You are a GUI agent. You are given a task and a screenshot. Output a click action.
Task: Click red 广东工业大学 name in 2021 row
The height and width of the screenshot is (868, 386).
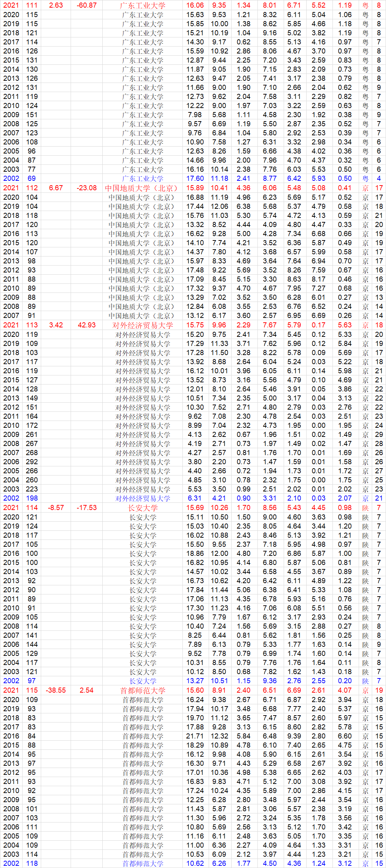coord(142,5)
